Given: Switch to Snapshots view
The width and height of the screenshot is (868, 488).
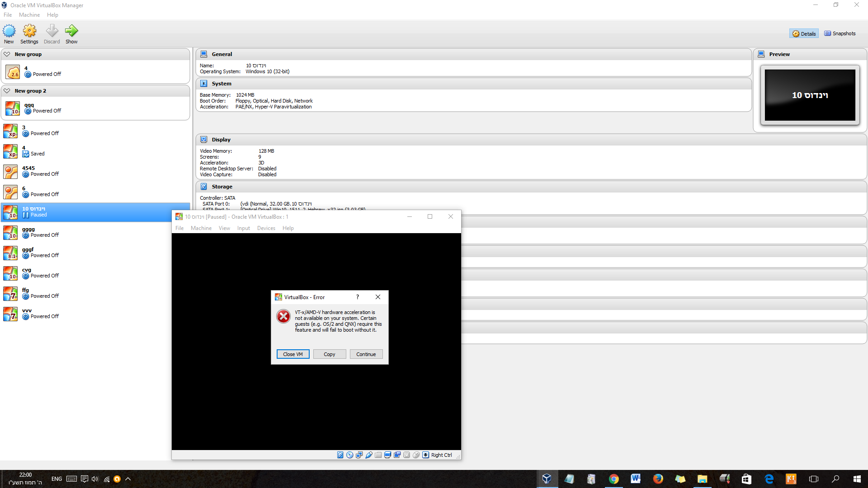Looking at the screenshot, I should point(840,33).
